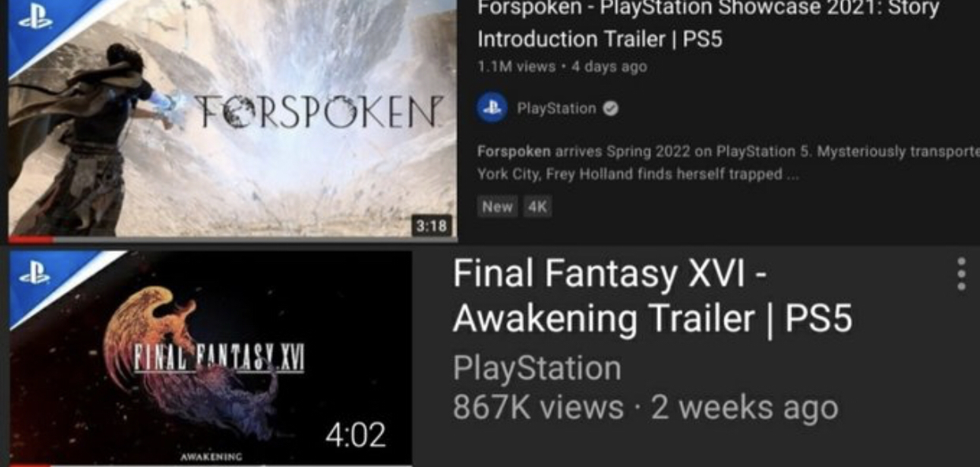This screenshot has height=467, width=980.
Task: Click the Final Fantasy XVI Awakening Trailer title
Action: [x=653, y=296]
